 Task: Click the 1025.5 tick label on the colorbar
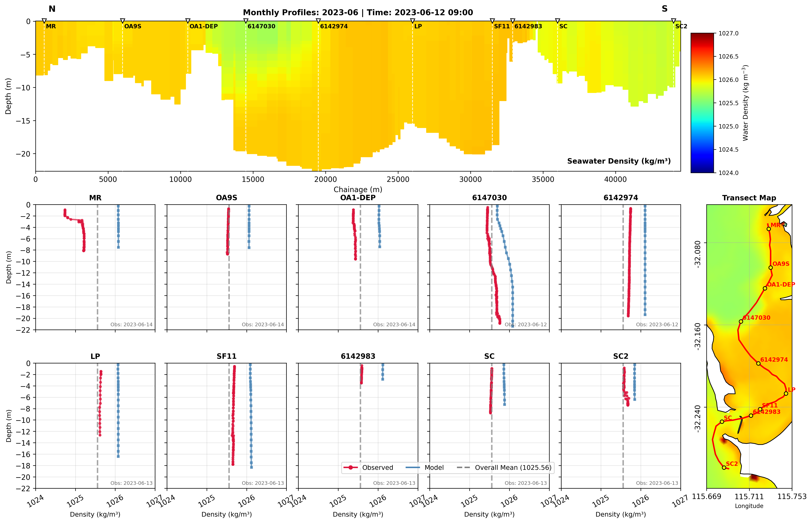tap(728, 103)
